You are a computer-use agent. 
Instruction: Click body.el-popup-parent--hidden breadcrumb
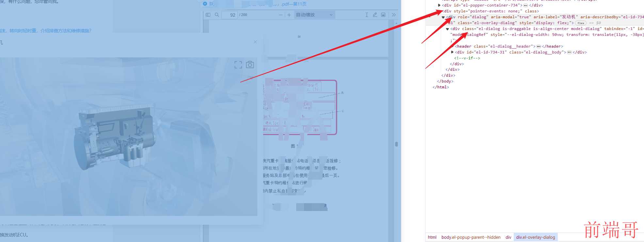tap(471, 237)
